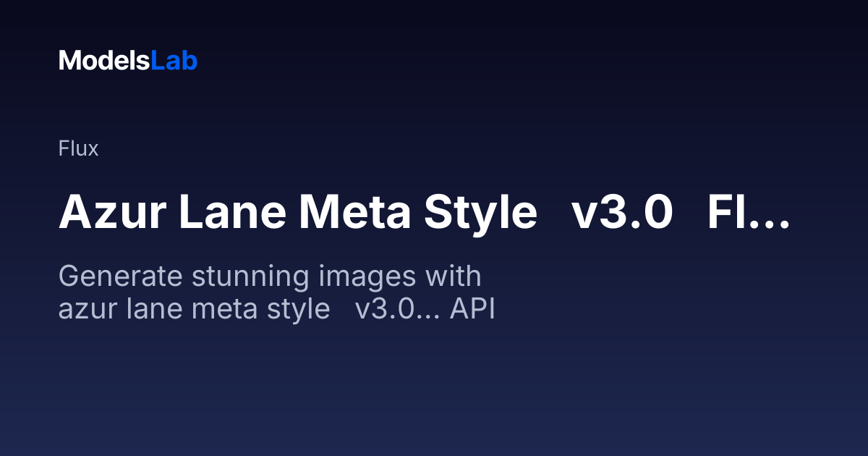The image size is (868, 456).
Task: Select the Flux category label
Action: [x=78, y=149]
